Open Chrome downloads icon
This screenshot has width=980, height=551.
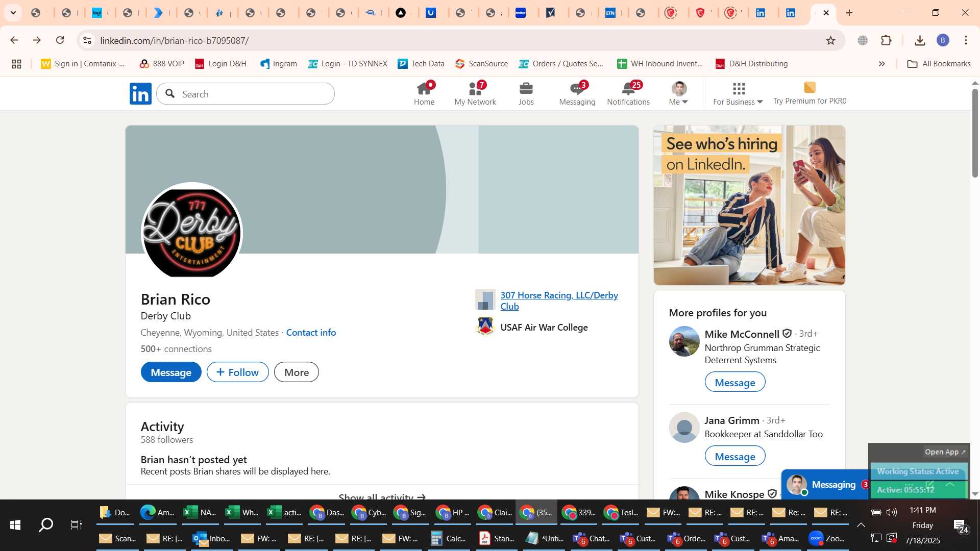(x=920, y=40)
